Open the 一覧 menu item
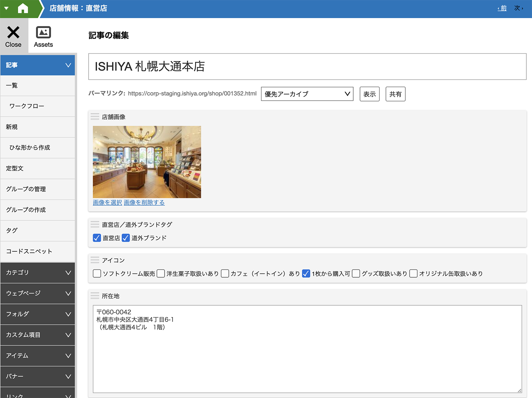The height and width of the screenshot is (398, 532). point(38,86)
